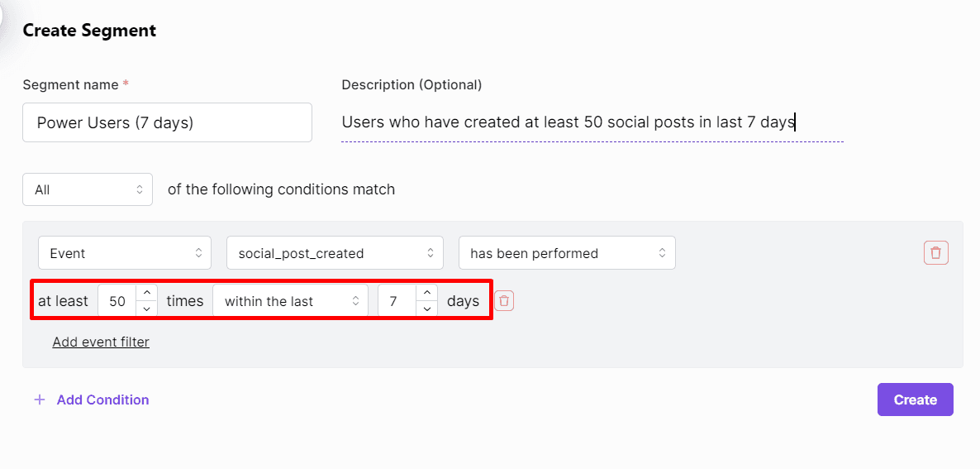The height and width of the screenshot is (469, 980).
Task: Remove the 'at least 50 times' filter
Action: tap(504, 301)
